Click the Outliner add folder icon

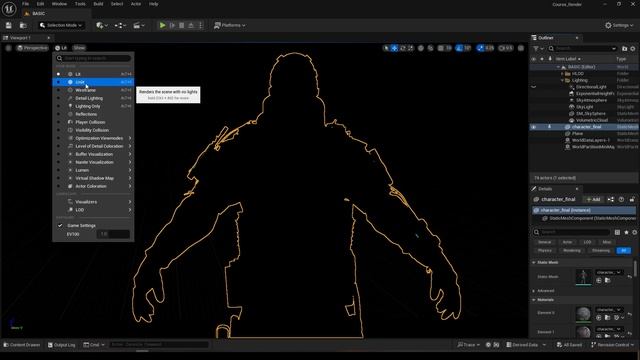pyautogui.click(x=624, y=49)
